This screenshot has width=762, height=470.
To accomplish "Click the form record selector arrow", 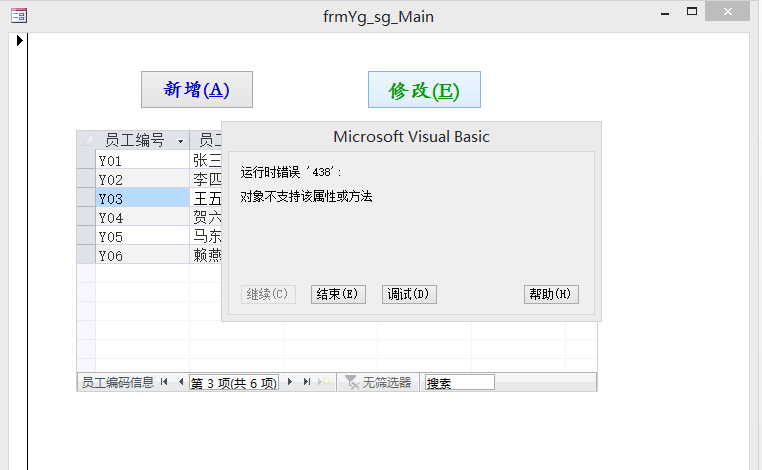I will pyautogui.click(x=18, y=41).
